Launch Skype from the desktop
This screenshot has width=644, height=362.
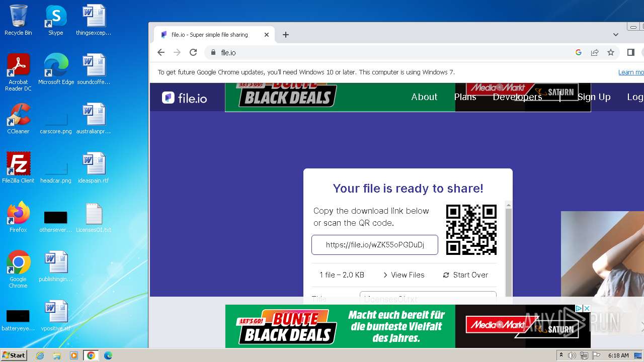coord(56,20)
